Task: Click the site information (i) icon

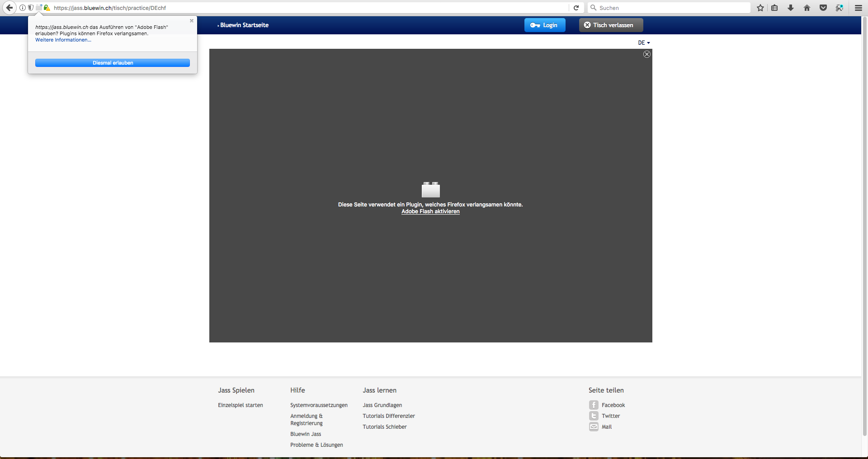Action: (x=23, y=8)
